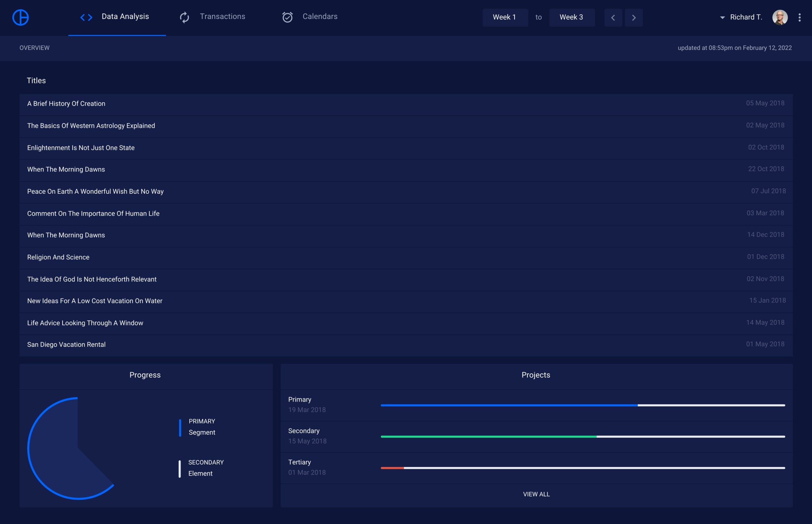
Task: Click the circular app logo
Action: click(x=20, y=17)
